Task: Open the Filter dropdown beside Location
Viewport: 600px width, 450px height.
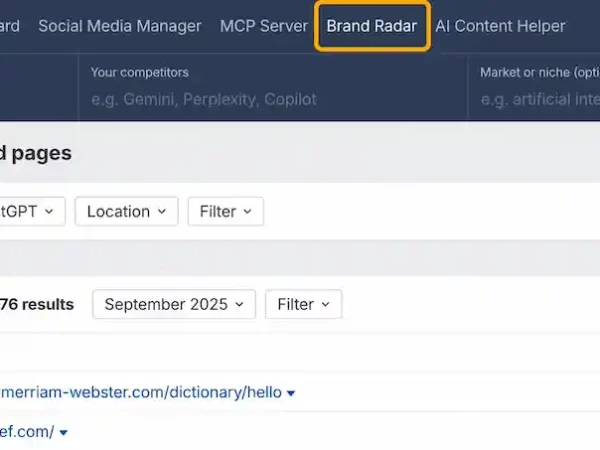Action: 225,211
